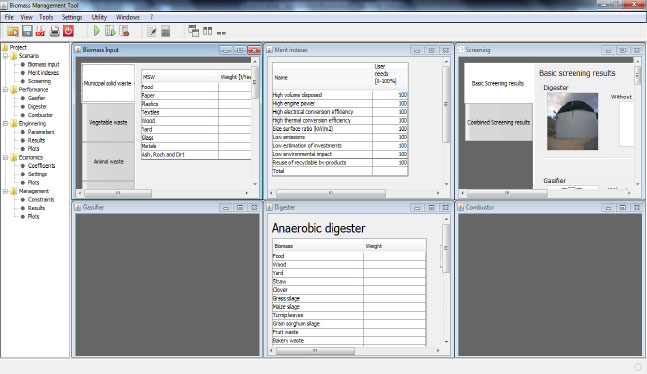Click the Gasifier window title icon
The height and width of the screenshot is (374, 647).
tap(78, 207)
